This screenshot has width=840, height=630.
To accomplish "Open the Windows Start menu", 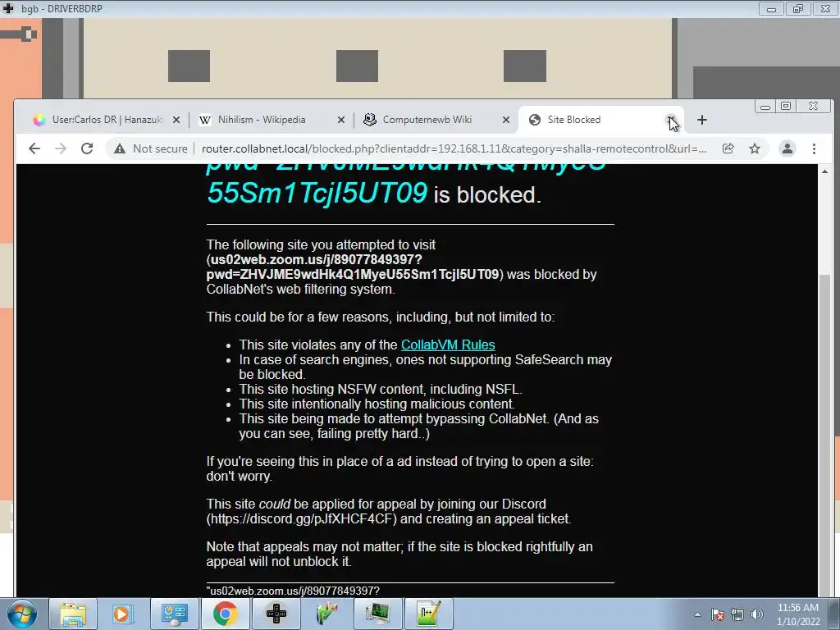I will [21, 614].
